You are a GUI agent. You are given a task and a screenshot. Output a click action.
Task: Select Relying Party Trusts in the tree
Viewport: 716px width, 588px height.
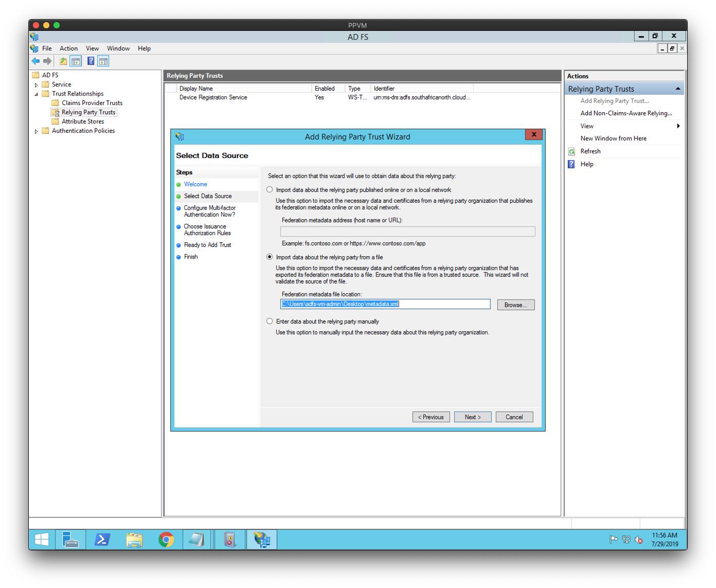click(88, 112)
